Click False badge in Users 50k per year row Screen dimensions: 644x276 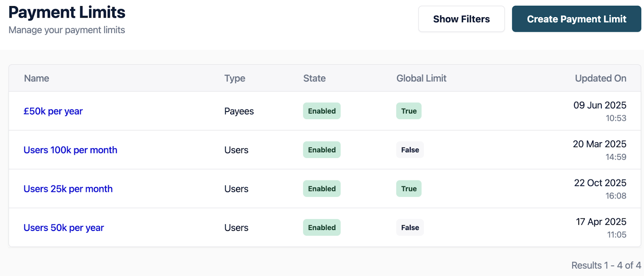click(x=410, y=228)
